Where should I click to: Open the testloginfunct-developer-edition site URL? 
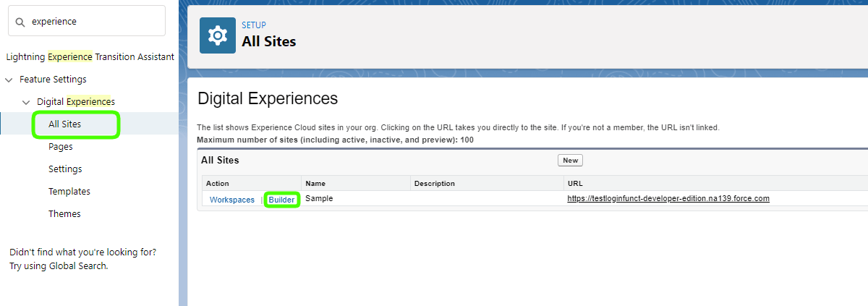tap(668, 199)
